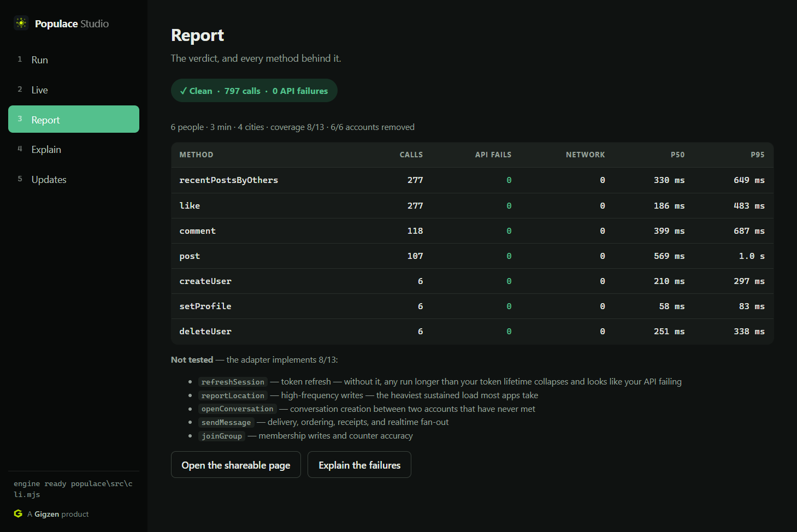797x532 pixels.
Task: Click the Clean 797 calls status pill
Action: [x=254, y=91]
